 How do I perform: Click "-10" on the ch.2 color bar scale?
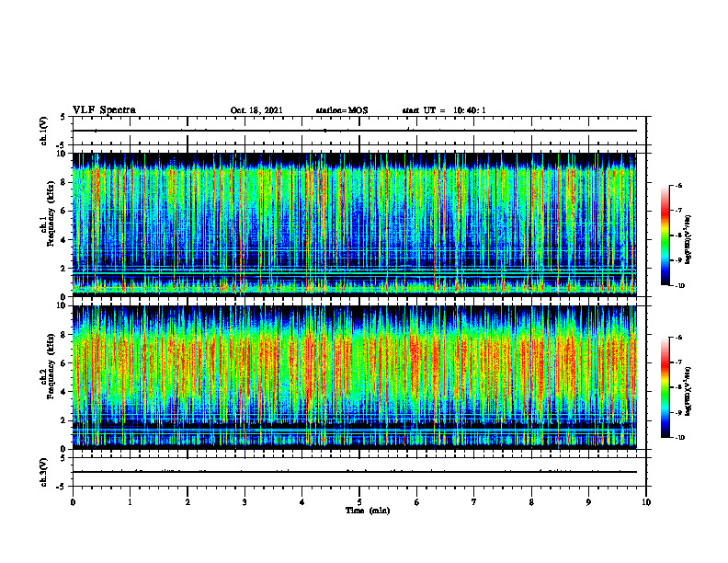point(680,438)
